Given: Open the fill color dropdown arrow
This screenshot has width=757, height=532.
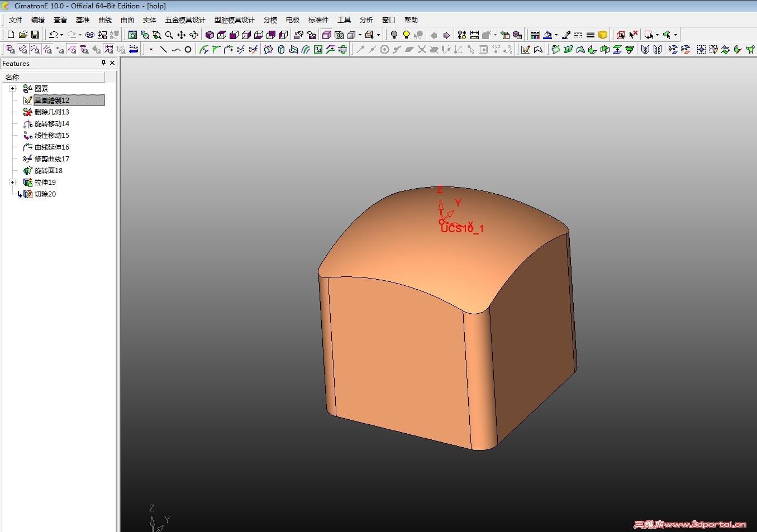Looking at the screenshot, I should click(556, 35).
